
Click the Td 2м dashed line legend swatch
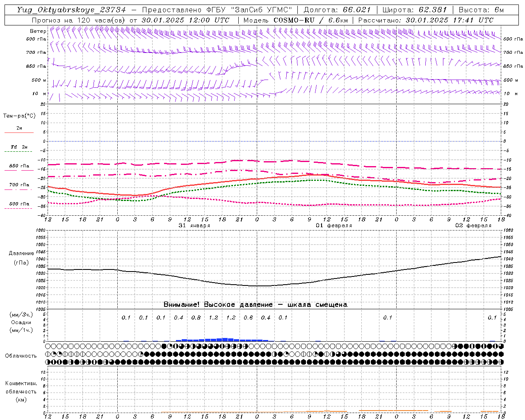point(19,152)
